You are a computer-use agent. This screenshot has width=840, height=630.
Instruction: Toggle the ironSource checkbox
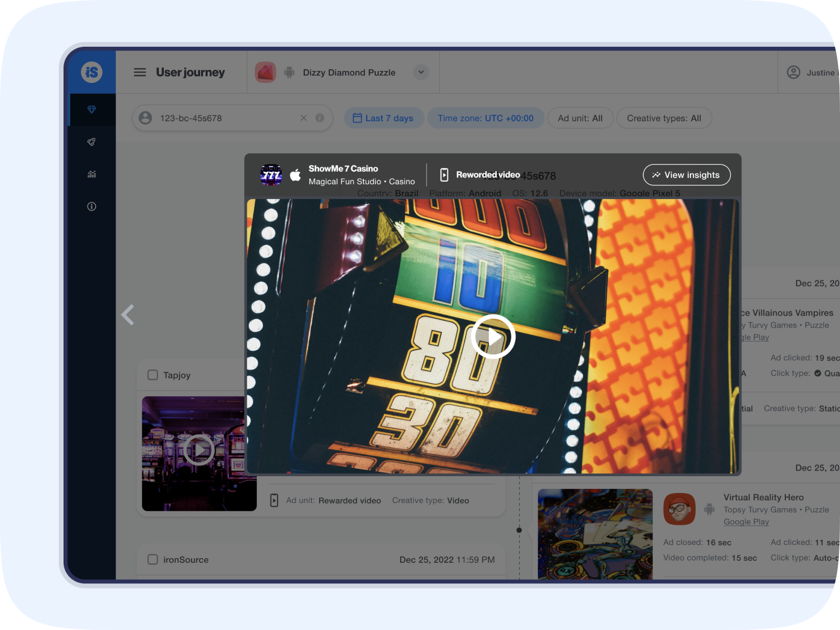pyautogui.click(x=153, y=559)
